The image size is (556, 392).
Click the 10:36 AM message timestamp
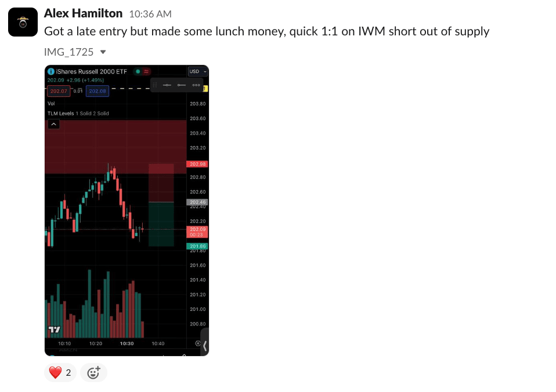click(x=150, y=14)
